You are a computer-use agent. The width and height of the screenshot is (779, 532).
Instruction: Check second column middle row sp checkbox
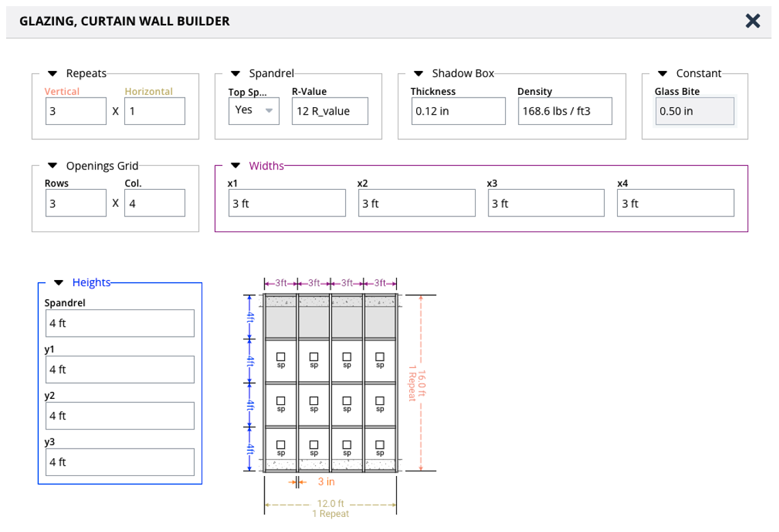[314, 400]
